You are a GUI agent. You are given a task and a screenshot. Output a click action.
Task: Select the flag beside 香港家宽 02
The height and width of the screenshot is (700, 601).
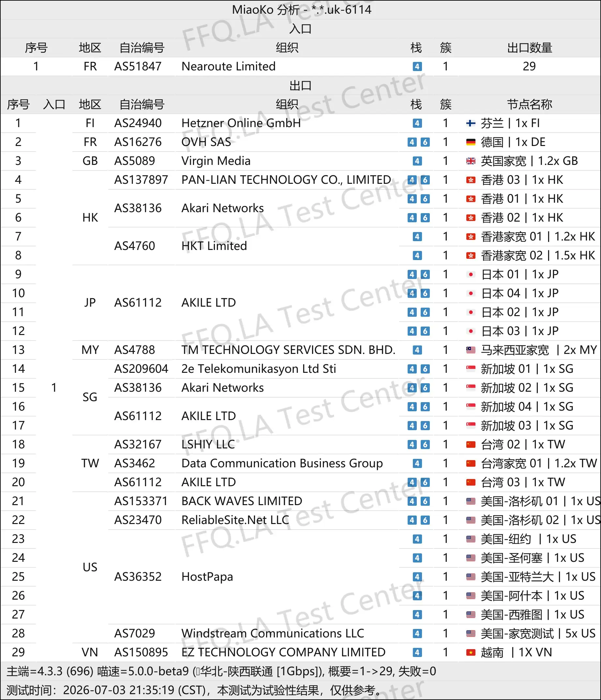coord(471,256)
